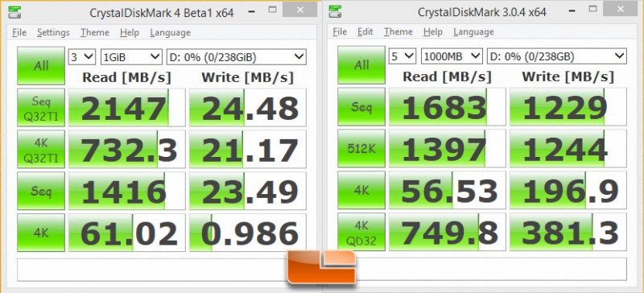
Task: Click the CrystalDiskMark 4 Beta1 title bar icon
Action: coord(15,12)
